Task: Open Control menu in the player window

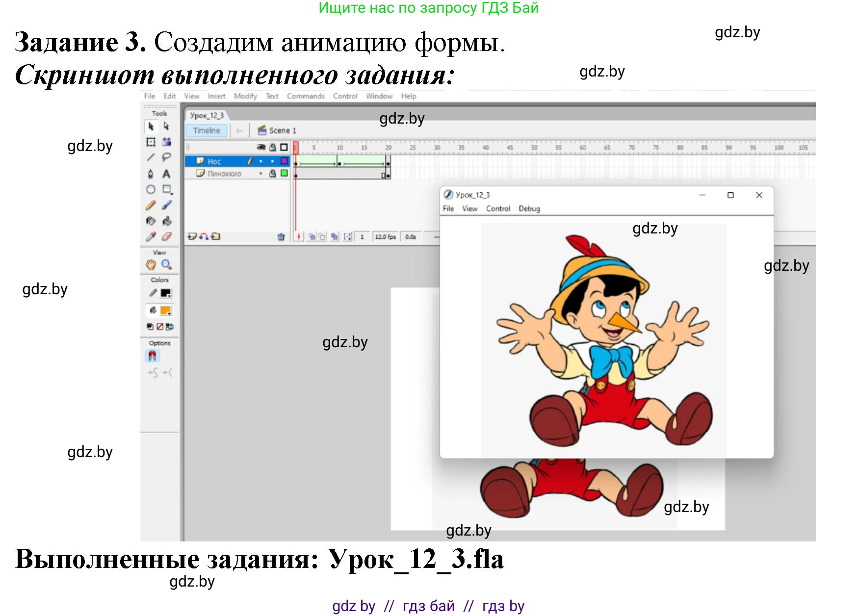Action: click(498, 209)
